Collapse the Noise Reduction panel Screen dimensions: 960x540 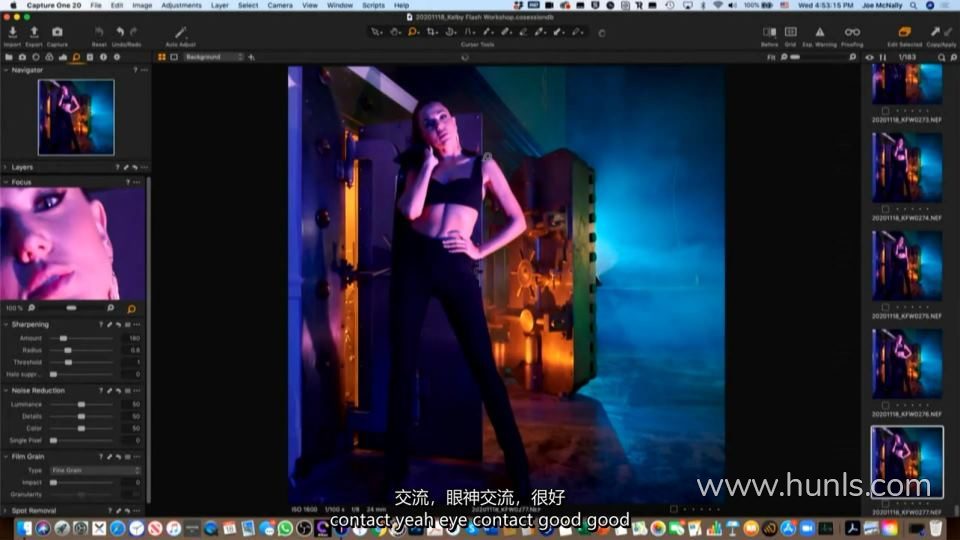tap(6, 391)
